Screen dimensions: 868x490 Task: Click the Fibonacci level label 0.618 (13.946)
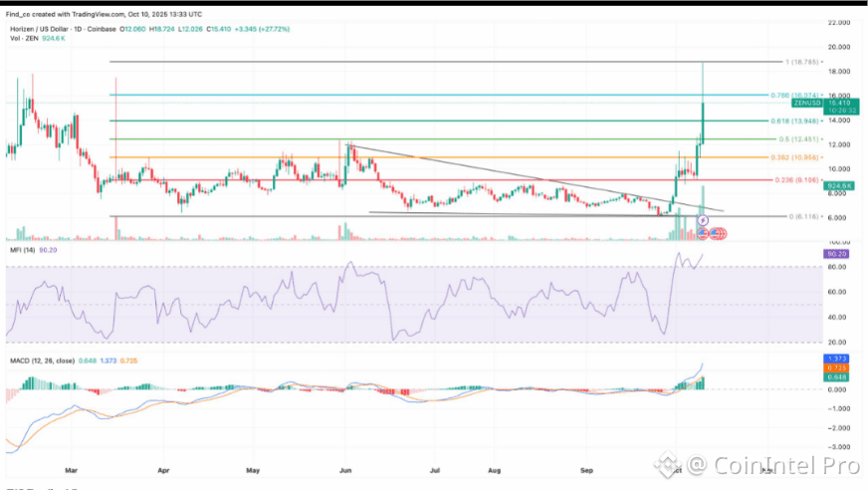tap(795, 121)
